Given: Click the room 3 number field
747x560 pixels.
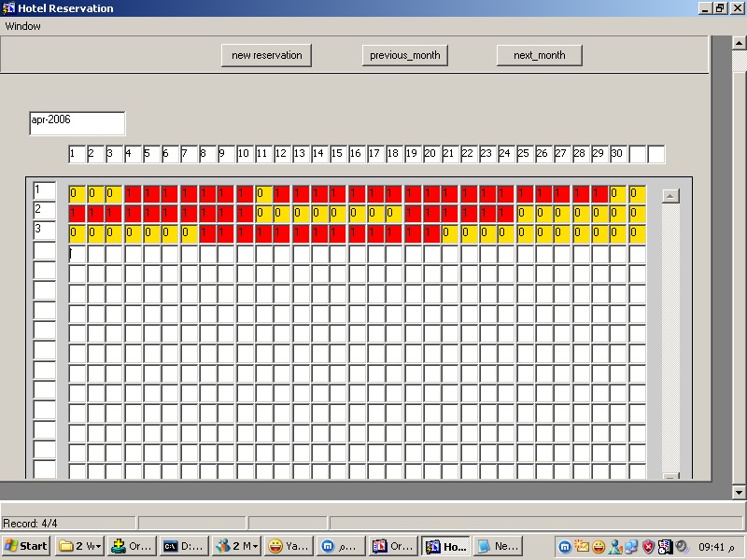Looking at the screenshot, I should pyautogui.click(x=44, y=230).
